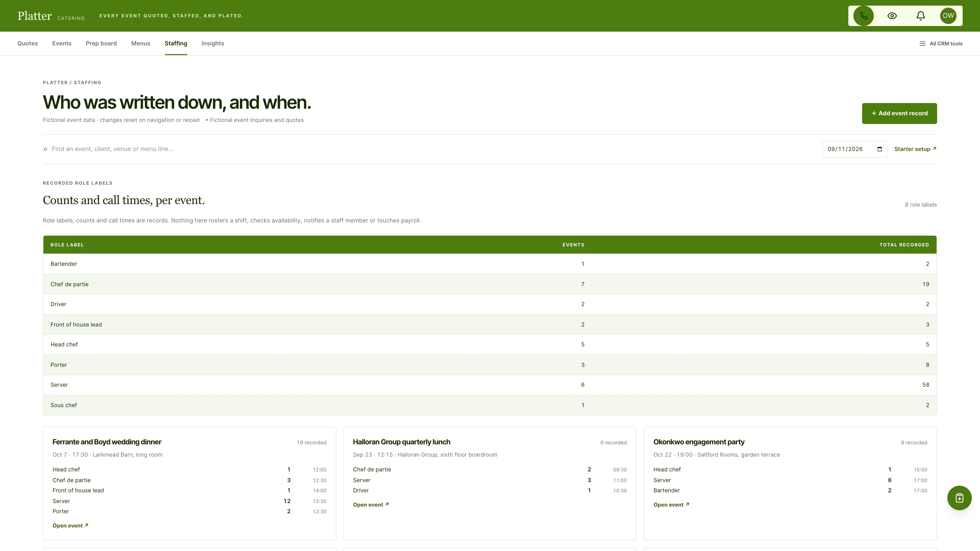The width and height of the screenshot is (980, 551).
Task: Go to the Events tab
Action: pyautogui.click(x=62, y=43)
